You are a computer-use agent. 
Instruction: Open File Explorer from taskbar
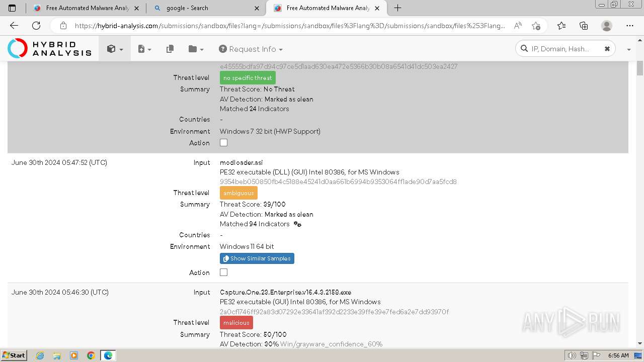click(x=57, y=355)
